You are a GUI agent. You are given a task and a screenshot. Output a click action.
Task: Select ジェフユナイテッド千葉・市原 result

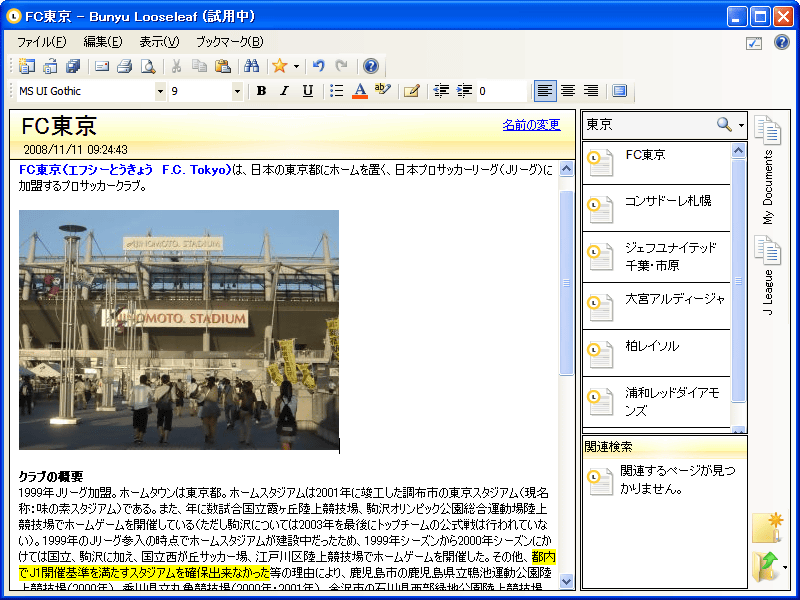(x=657, y=257)
